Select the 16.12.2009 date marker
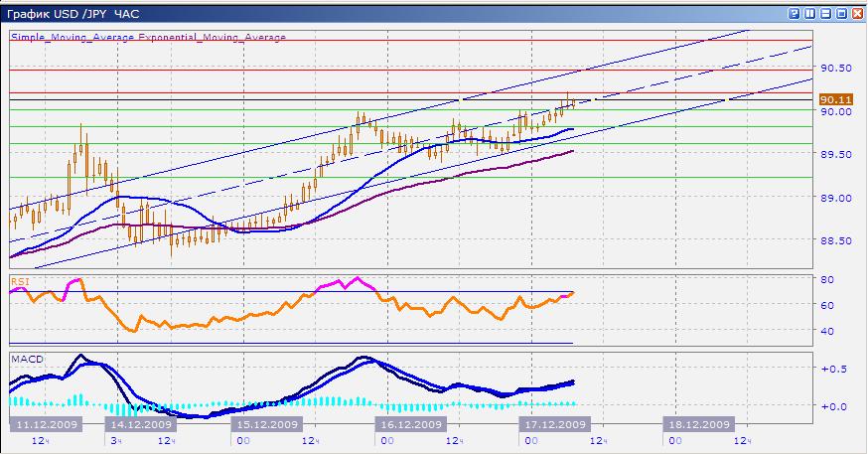This screenshot has height=454, width=868. (x=411, y=424)
